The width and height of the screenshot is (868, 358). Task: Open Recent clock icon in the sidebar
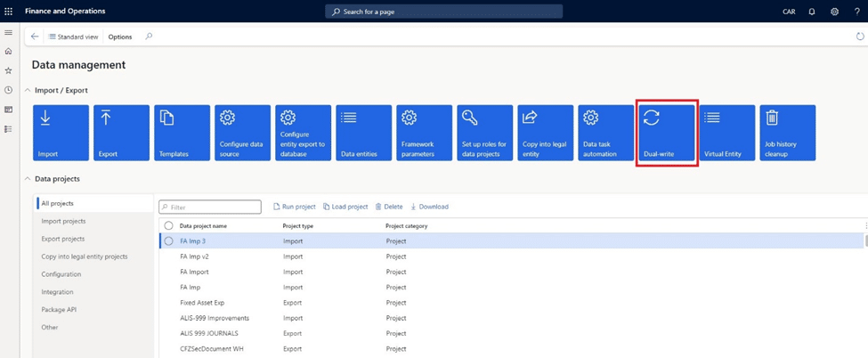(x=8, y=90)
